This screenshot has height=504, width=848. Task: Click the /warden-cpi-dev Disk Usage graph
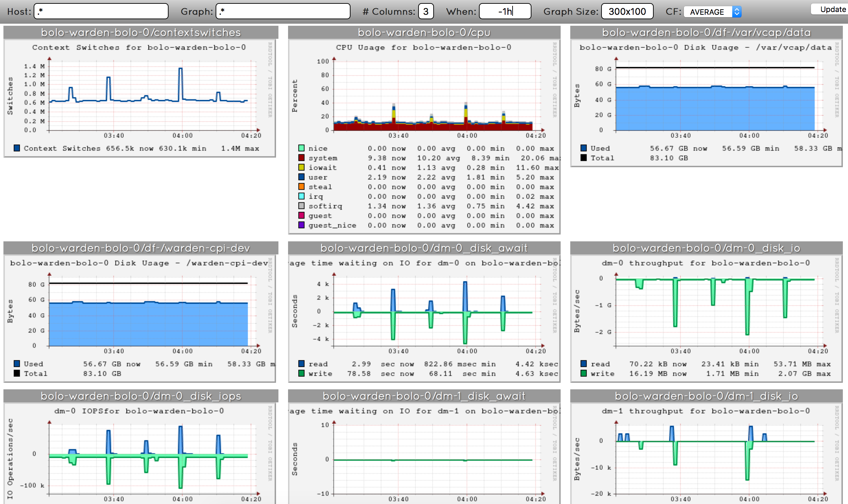139,318
